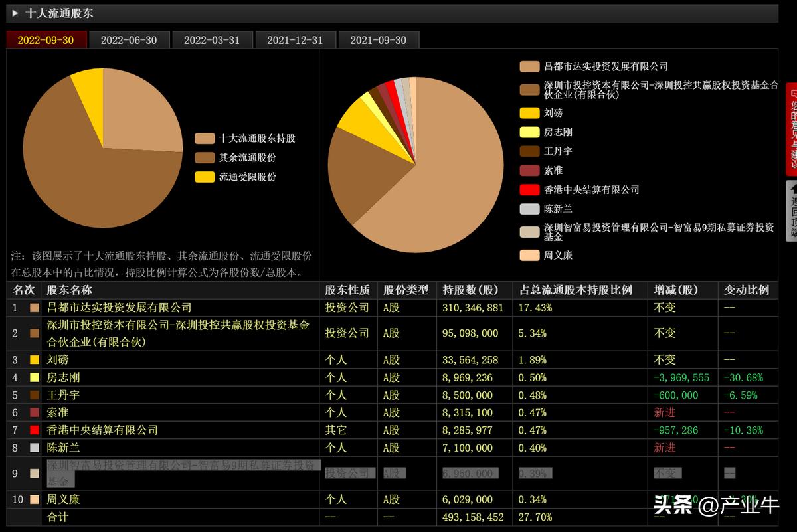Click the 6,029,000 share count cell
The width and height of the screenshot is (797, 532).
[468, 499]
